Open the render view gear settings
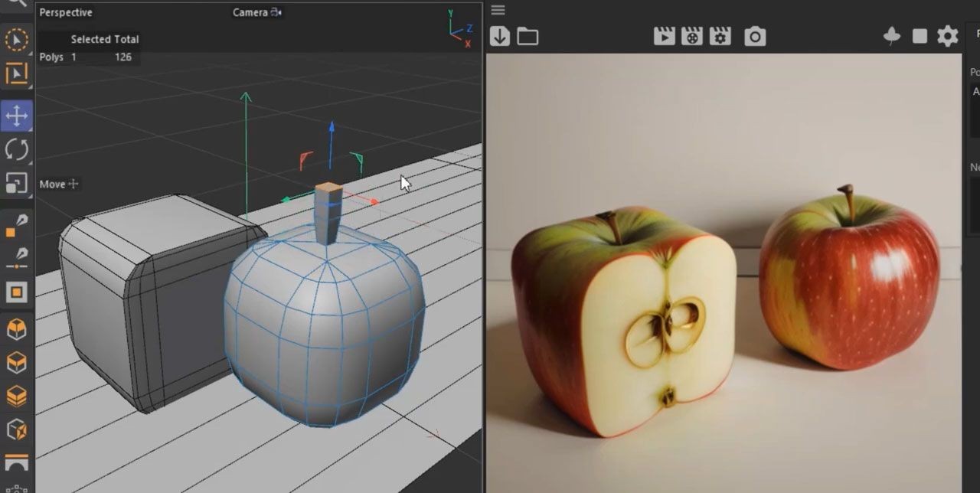The height and width of the screenshot is (493, 980). tap(948, 36)
